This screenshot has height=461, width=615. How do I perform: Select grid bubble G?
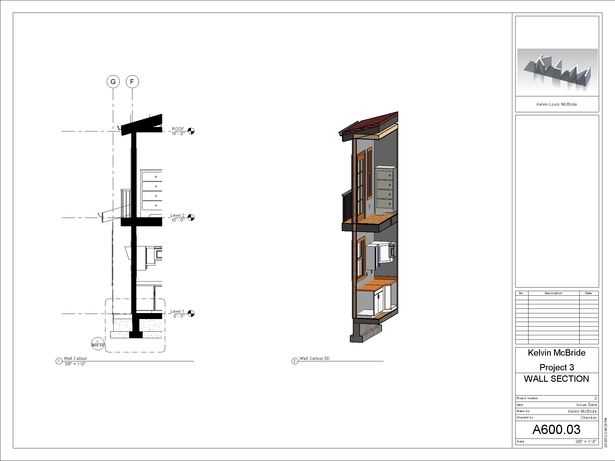(x=113, y=82)
